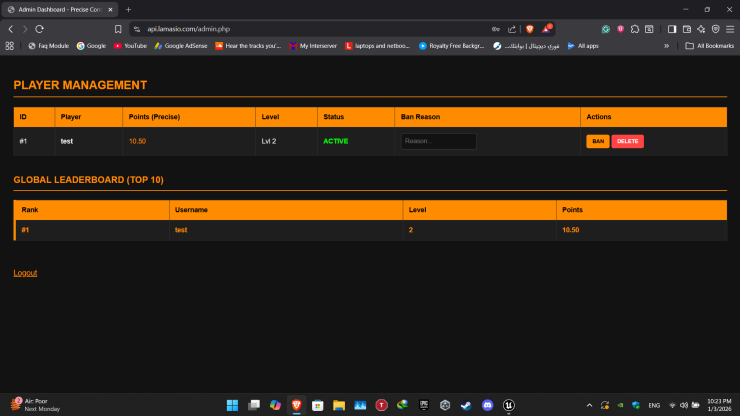Expand the bookmarks overflow chevron
Image resolution: width=740 pixels, height=416 pixels.
pyautogui.click(x=666, y=46)
